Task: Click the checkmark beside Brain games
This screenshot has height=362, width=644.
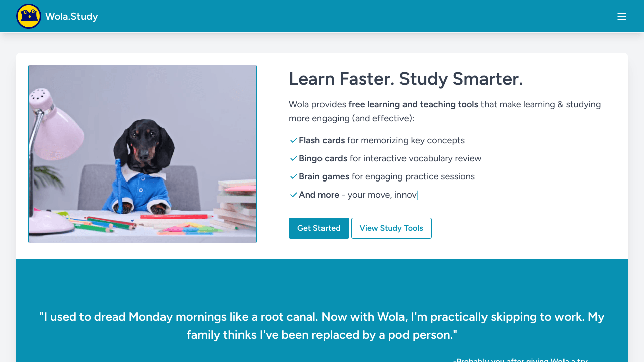Action: click(294, 176)
